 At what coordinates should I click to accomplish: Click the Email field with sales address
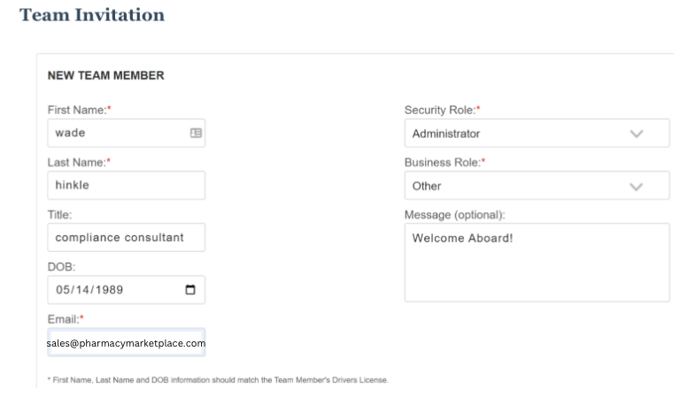[126, 343]
